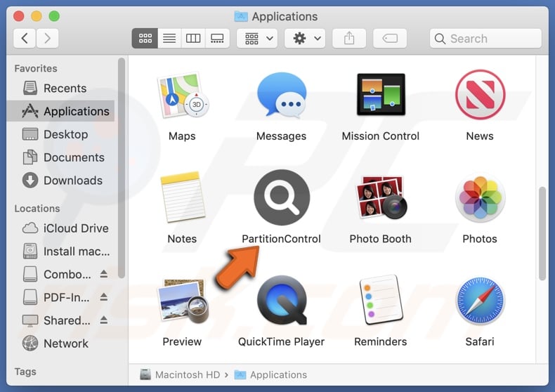
Task: Select the Notes app icon
Action: (x=183, y=197)
